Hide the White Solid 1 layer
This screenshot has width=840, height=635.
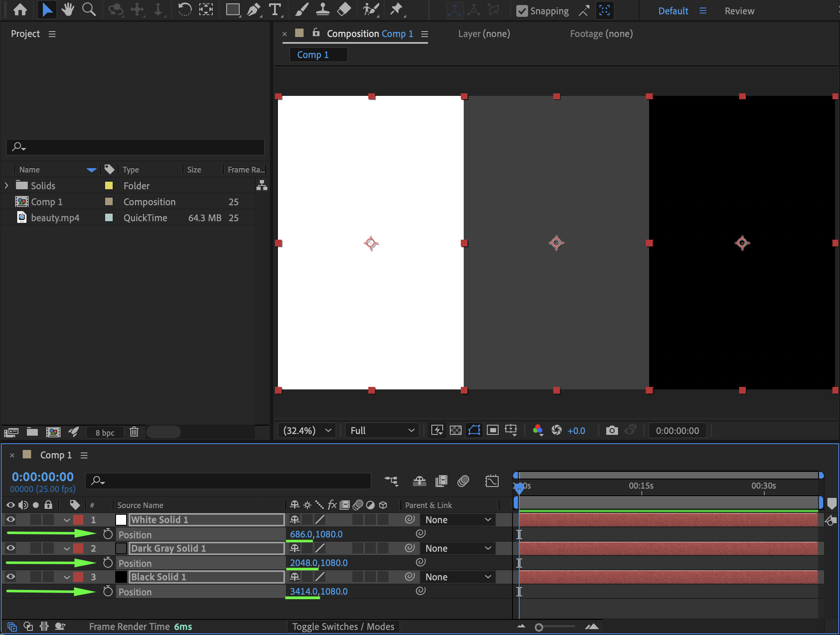pos(11,519)
